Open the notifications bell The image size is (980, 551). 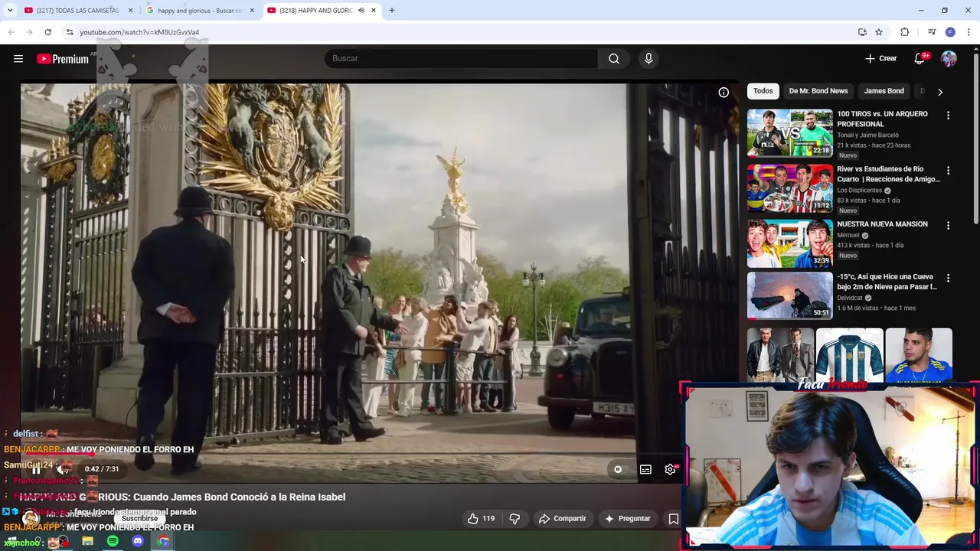pos(920,58)
